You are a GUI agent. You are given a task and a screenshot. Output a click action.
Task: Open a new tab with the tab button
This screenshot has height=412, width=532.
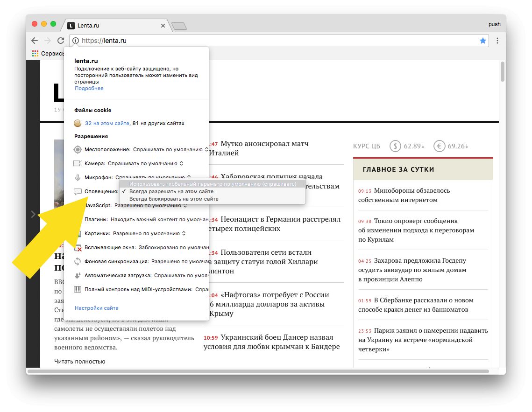point(179,26)
